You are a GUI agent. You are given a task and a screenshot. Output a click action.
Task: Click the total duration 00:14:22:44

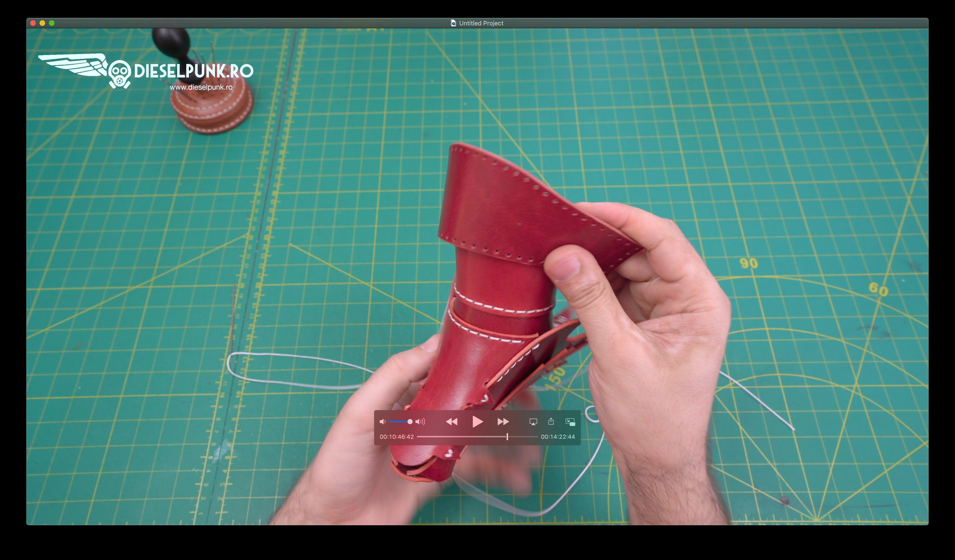[x=558, y=436]
